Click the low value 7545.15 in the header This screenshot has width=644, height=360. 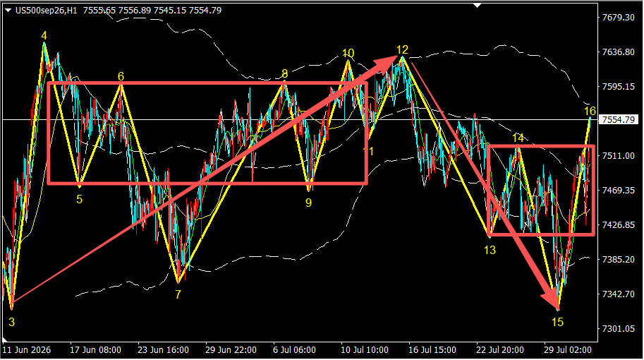[170, 11]
